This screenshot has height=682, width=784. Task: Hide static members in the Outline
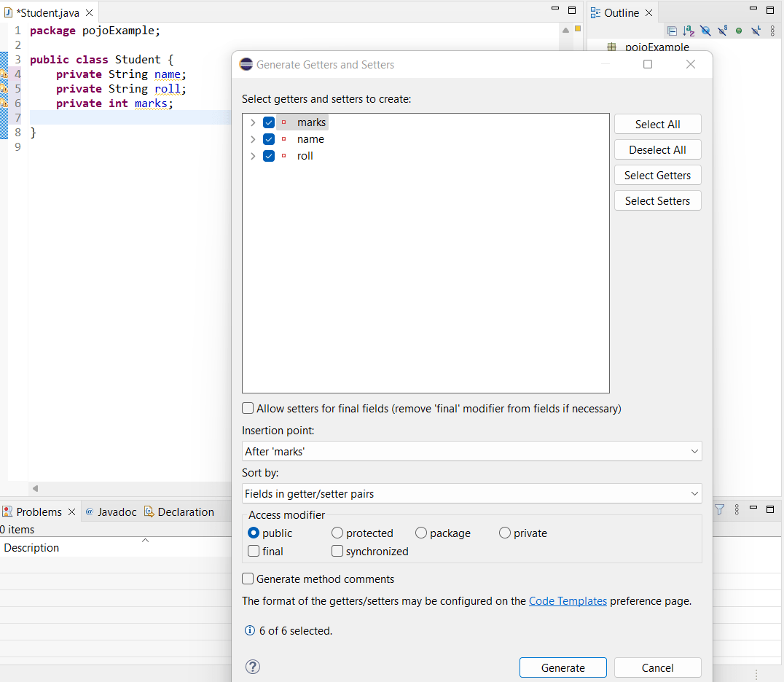click(722, 30)
